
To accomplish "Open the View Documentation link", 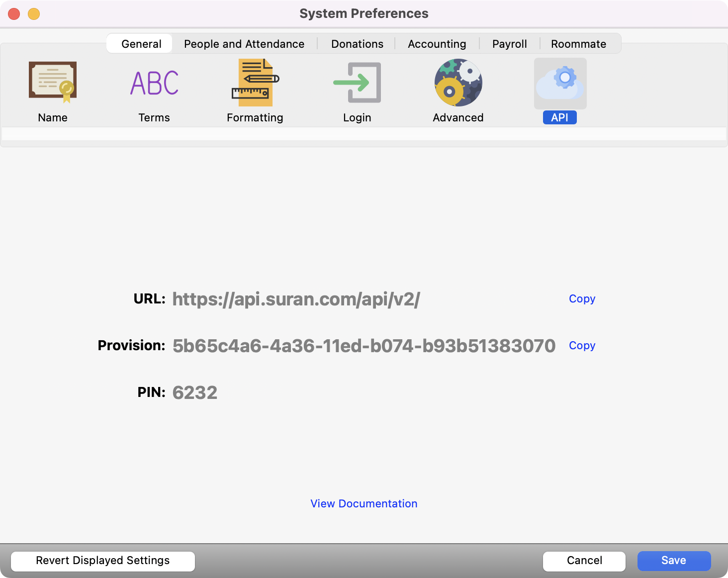I will (x=364, y=503).
